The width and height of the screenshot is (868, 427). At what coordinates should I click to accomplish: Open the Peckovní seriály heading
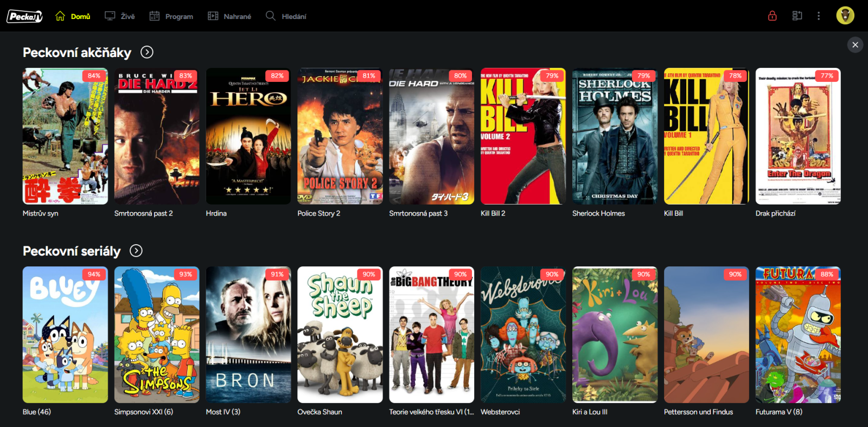72,251
